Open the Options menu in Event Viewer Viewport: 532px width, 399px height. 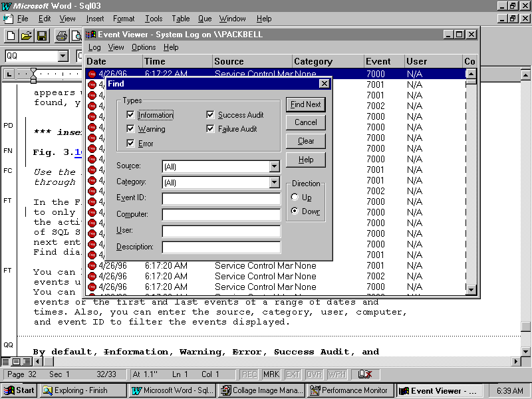(x=143, y=47)
